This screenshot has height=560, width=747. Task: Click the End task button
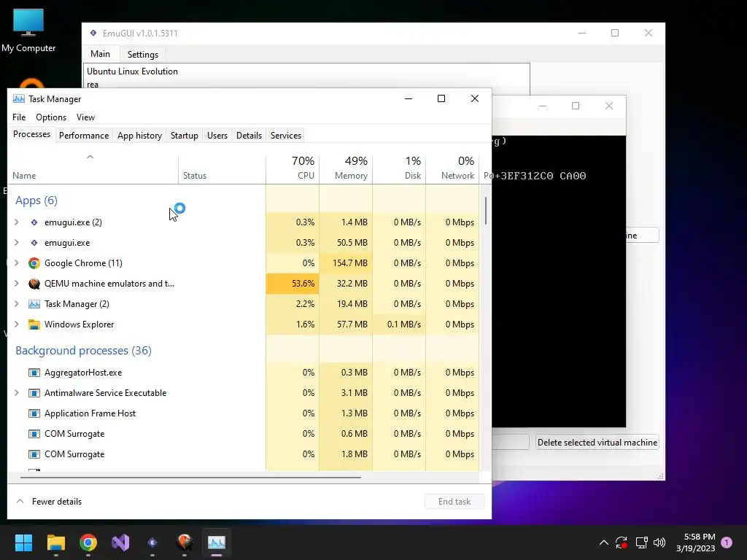click(454, 502)
